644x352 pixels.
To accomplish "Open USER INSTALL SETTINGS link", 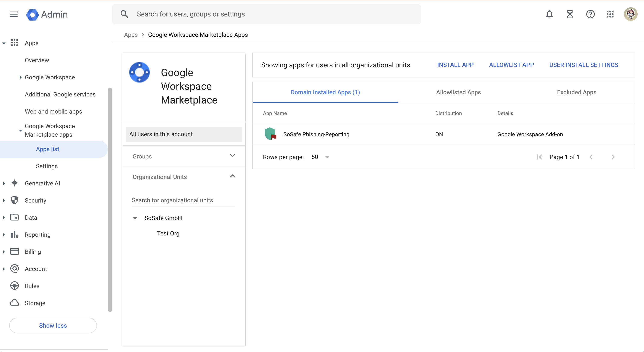I will (x=583, y=65).
